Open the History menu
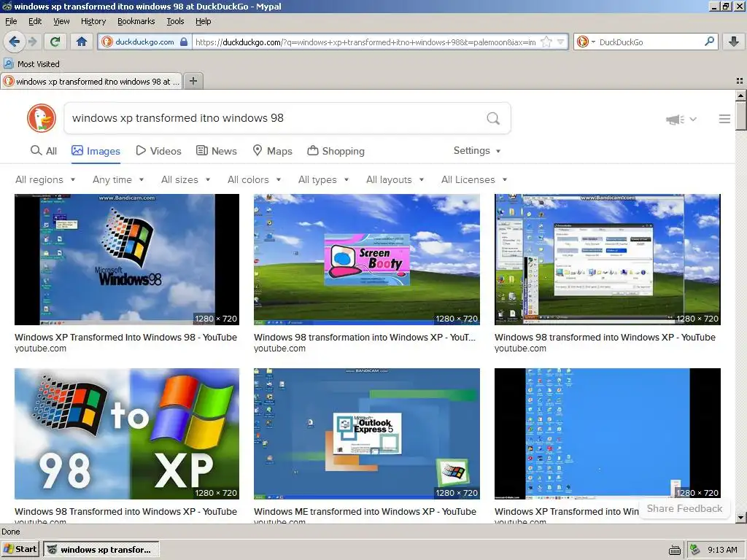Viewport: 747px width, 560px height. (x=93, y=21)
